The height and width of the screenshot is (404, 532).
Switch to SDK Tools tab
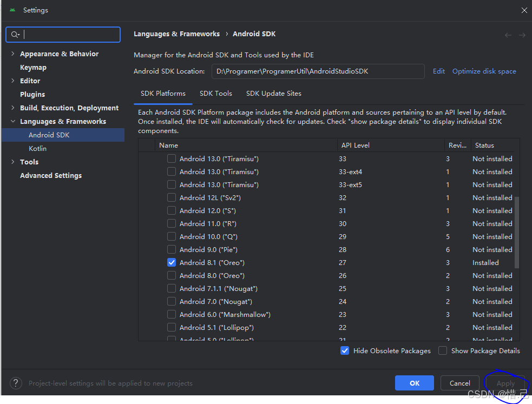216,94
